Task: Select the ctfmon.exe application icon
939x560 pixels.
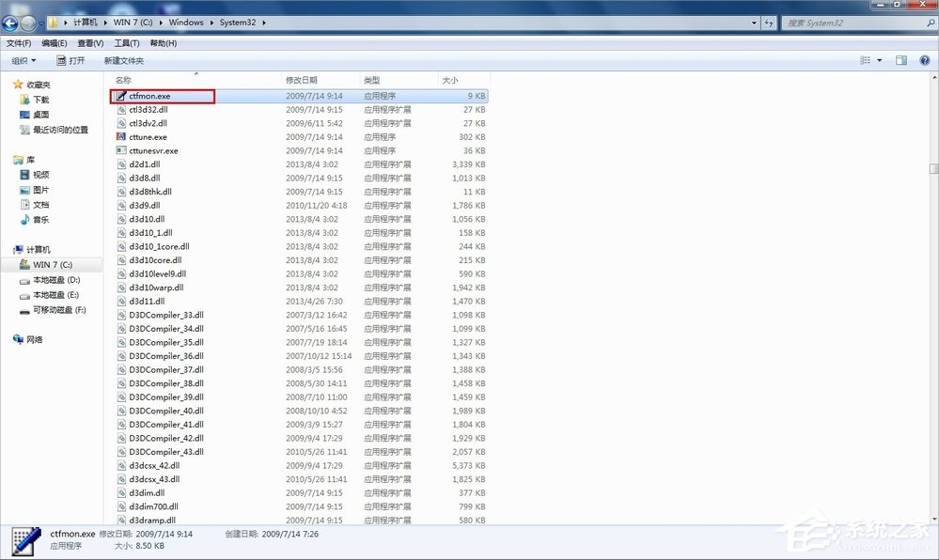Action: [x=123, y=95]
